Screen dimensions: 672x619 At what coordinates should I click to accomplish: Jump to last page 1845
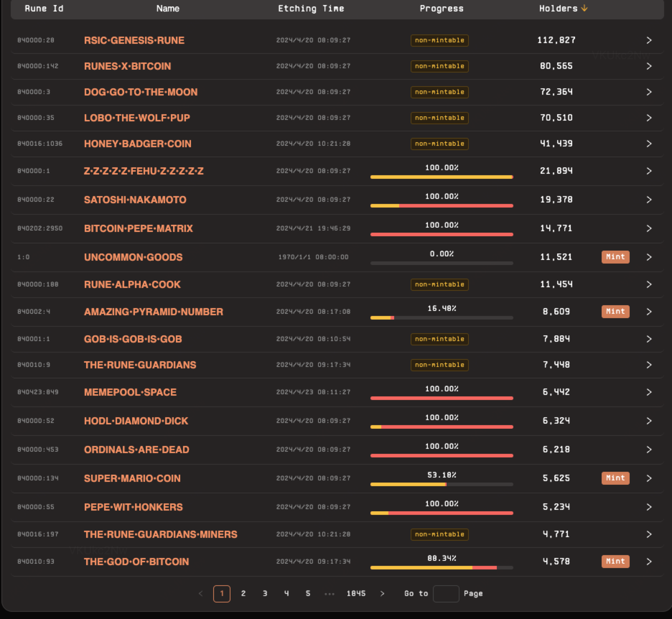tap(356, 594)
